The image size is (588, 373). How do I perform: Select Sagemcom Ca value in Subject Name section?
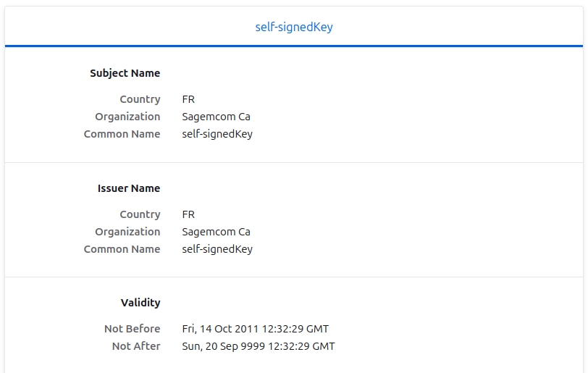point(217,117)
